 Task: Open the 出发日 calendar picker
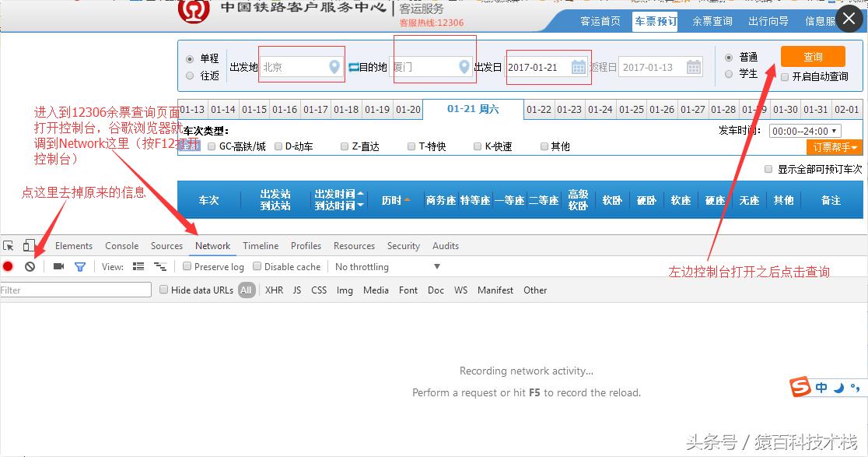coord(580,67)
